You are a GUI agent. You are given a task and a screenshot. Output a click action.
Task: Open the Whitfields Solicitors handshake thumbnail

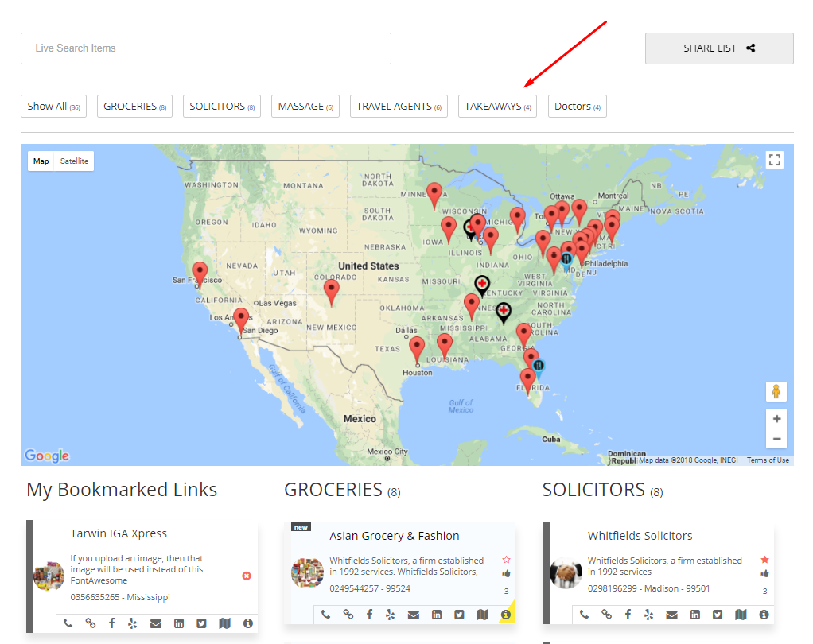point(566,573)
